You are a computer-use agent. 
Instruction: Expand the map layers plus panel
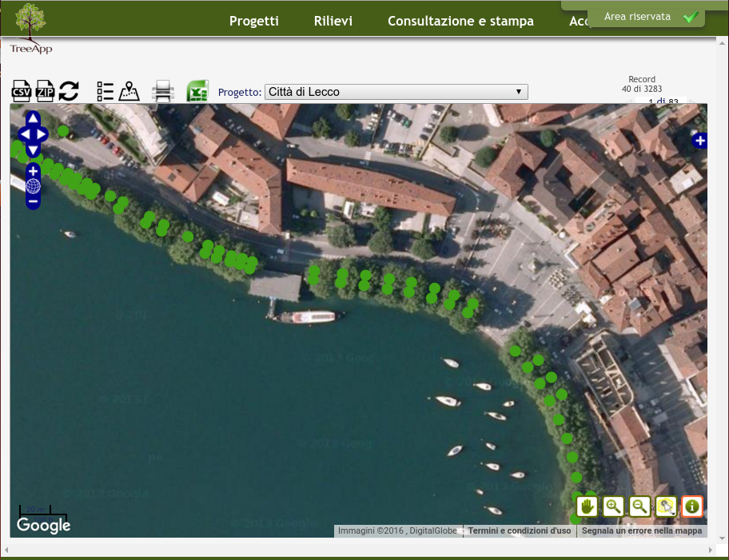700,140
